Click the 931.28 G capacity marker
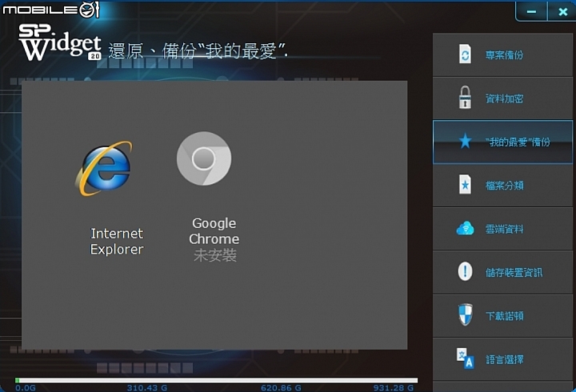The image size is (576, 392). click(x=394, y=387)
